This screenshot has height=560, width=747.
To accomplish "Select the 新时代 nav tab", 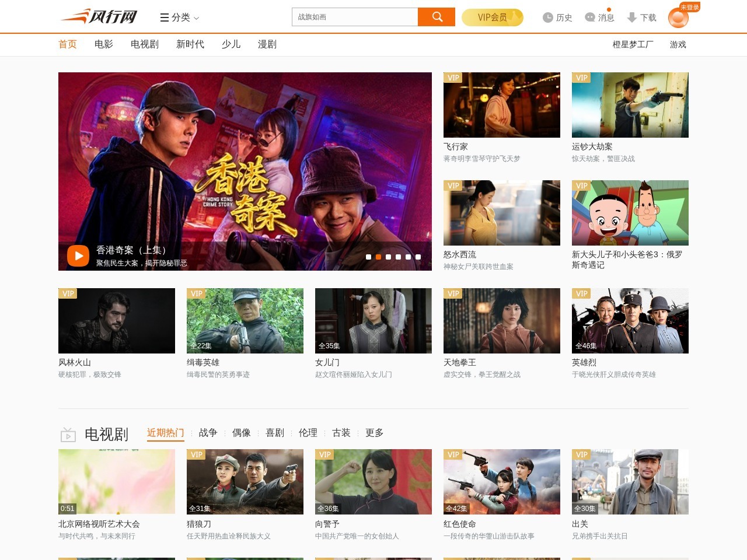I will (x=190, y=44).
